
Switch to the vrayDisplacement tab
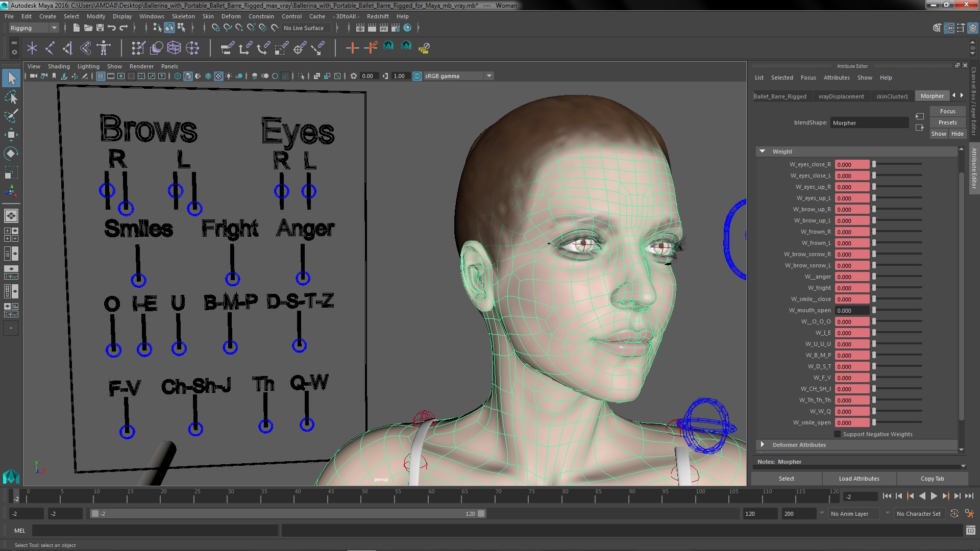tap(841, 96)
